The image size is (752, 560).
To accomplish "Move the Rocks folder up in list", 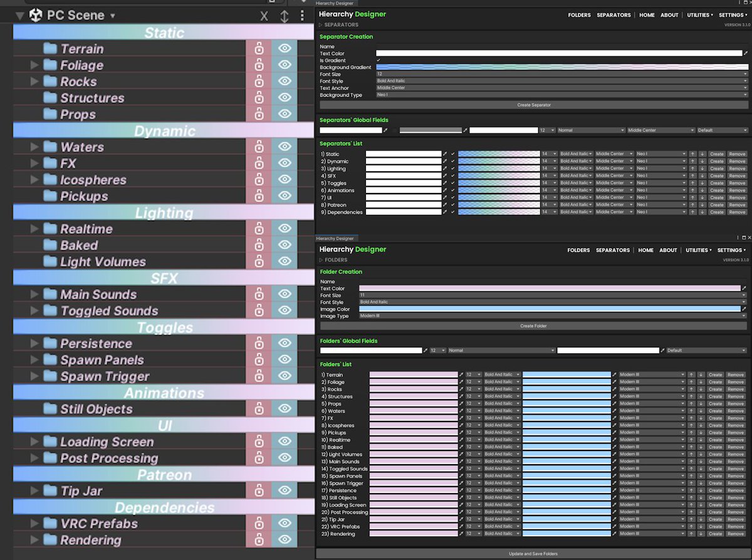I will point(691,389).
